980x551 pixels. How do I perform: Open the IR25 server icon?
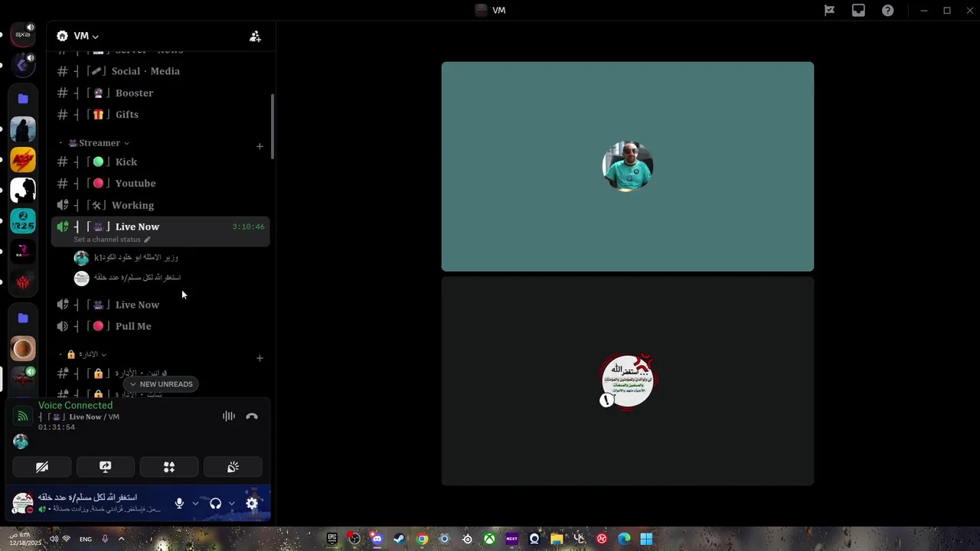pyautogui.click(x=23, y=221)
